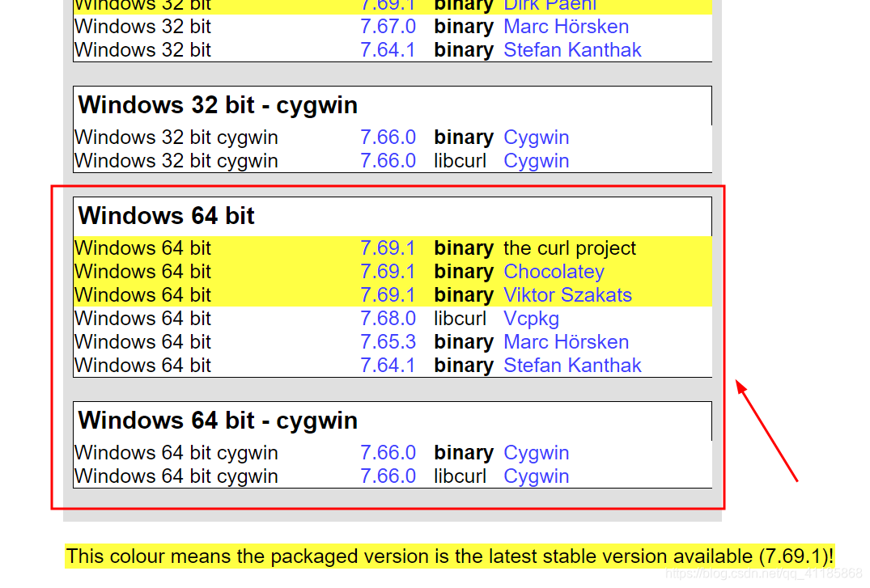The image size is (870, 588).
Task: Click 'Windows 32 bit cygwin' label in the binary row
Action: [x=176, y=137]
